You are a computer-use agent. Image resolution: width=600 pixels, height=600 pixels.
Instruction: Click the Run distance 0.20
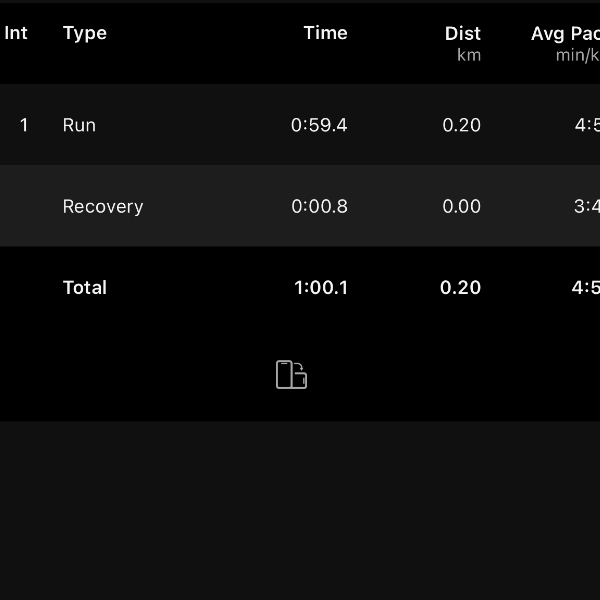point(461,125)
